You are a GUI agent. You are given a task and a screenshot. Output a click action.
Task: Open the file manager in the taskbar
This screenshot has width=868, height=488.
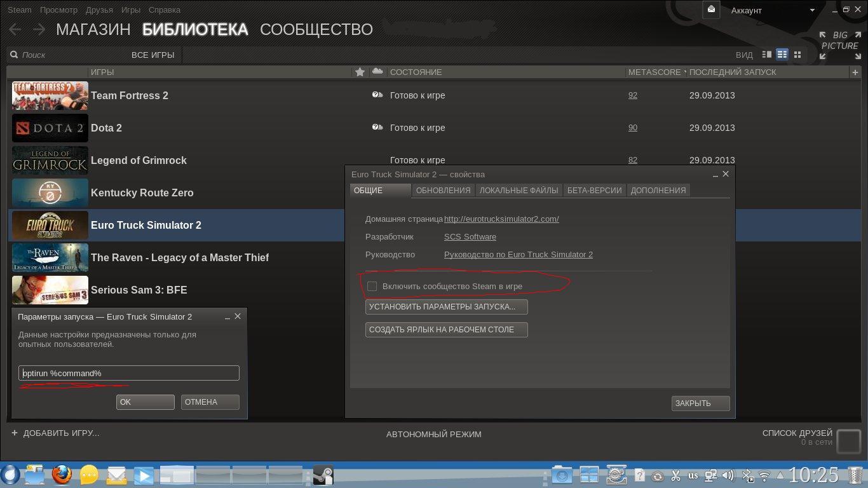pyautogui.click(x=34, y=475)
